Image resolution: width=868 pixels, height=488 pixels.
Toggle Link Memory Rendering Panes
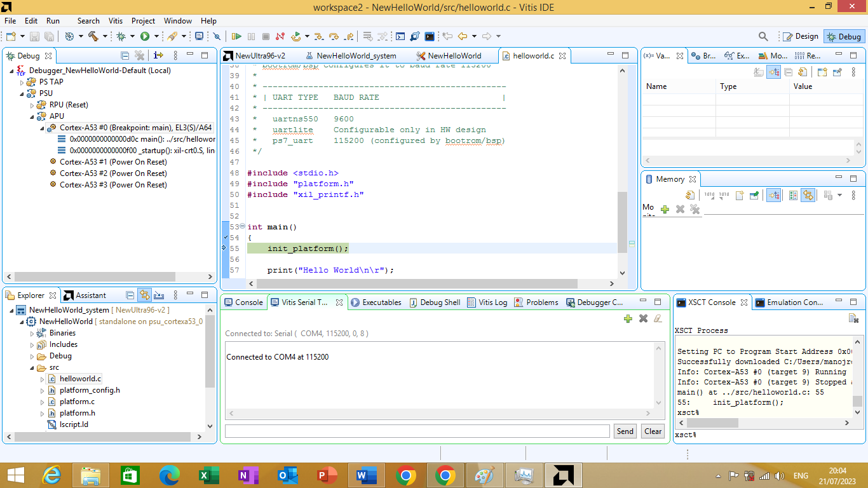coord(808,196)
